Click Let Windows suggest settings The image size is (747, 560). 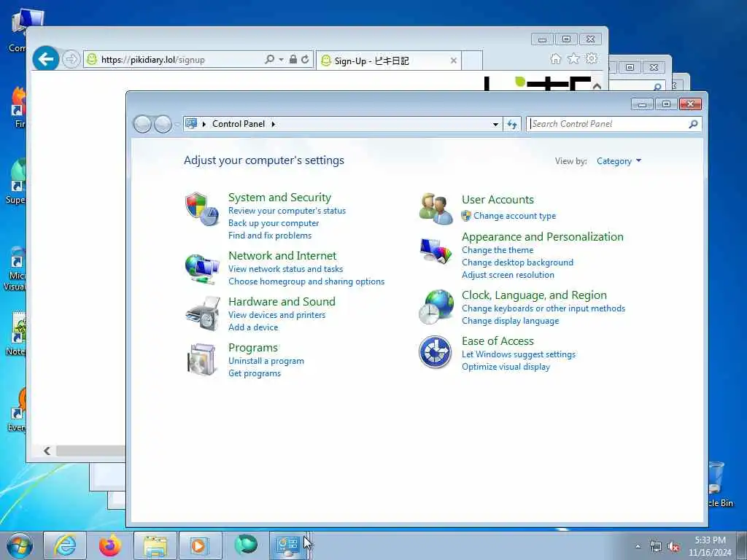(519, 354)
